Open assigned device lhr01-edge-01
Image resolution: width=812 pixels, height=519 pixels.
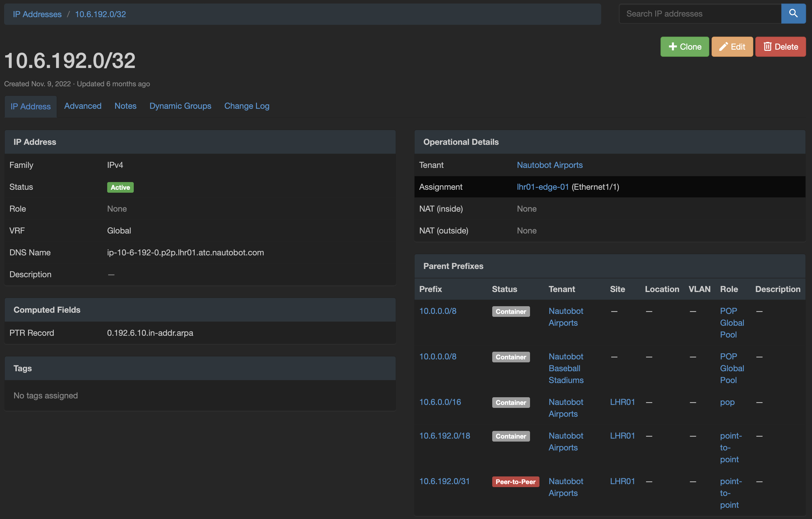pyautogui.click(x=542, y=187)
